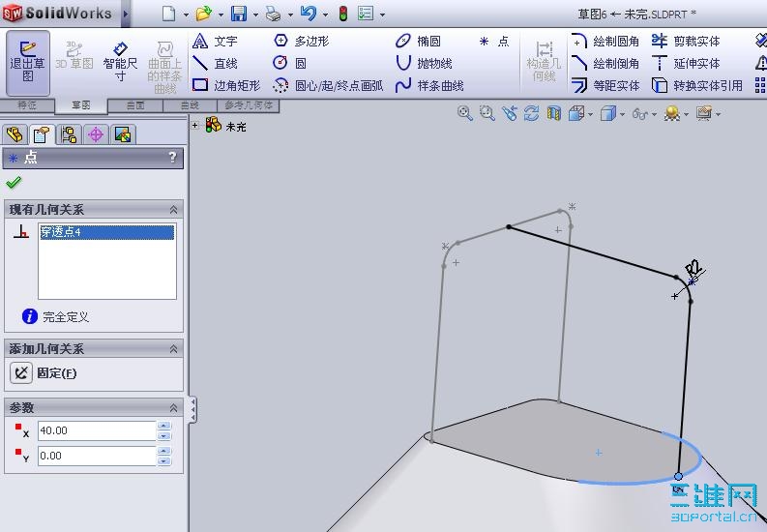Open the View Settings monitor icon
The width and height of the screenshot is (767, 532).
704,113
